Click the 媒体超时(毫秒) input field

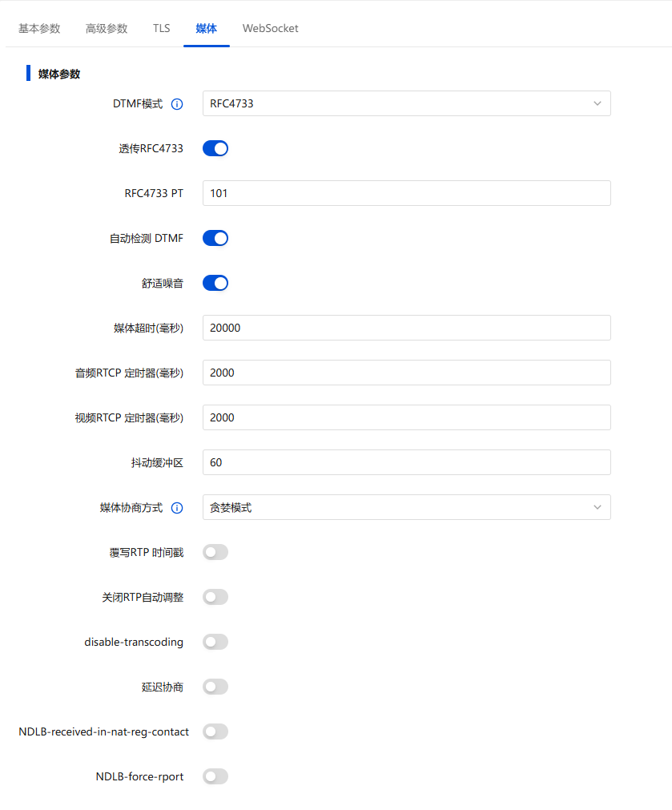click(405, 328)
